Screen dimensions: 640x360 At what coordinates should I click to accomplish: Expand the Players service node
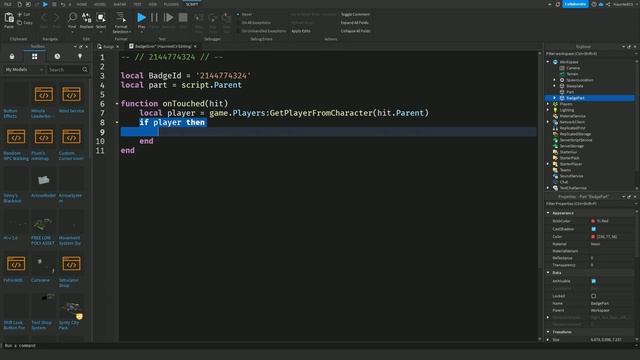[548, 104]
